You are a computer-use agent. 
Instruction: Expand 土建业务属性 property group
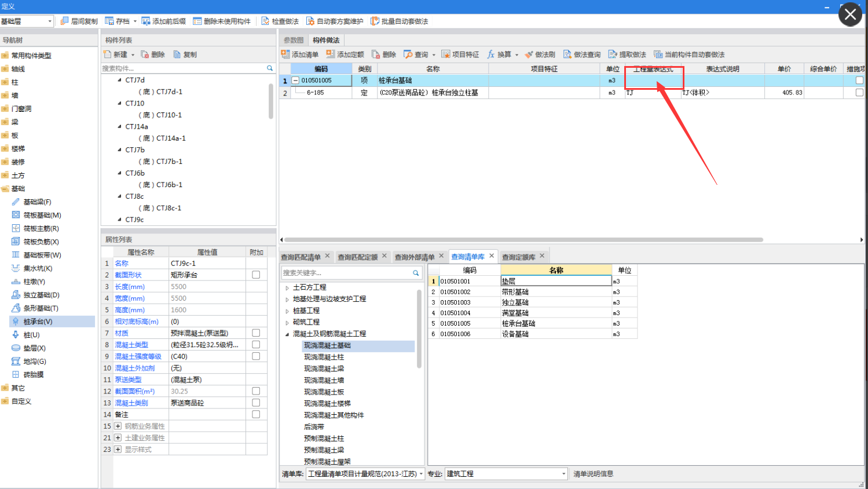(118, 437)
